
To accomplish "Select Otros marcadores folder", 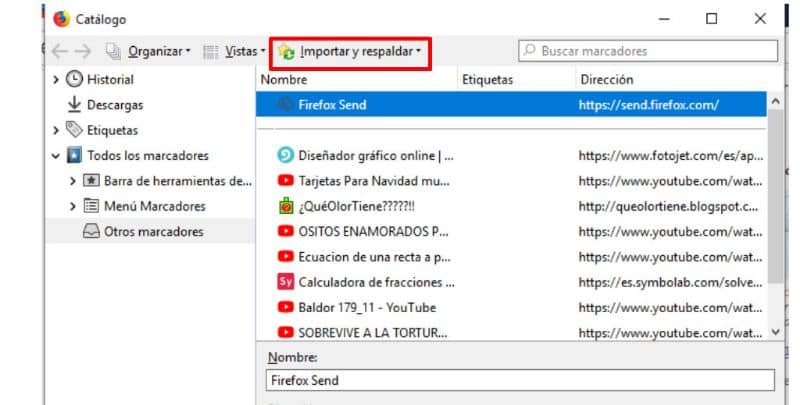I will [x=154, y=232].
